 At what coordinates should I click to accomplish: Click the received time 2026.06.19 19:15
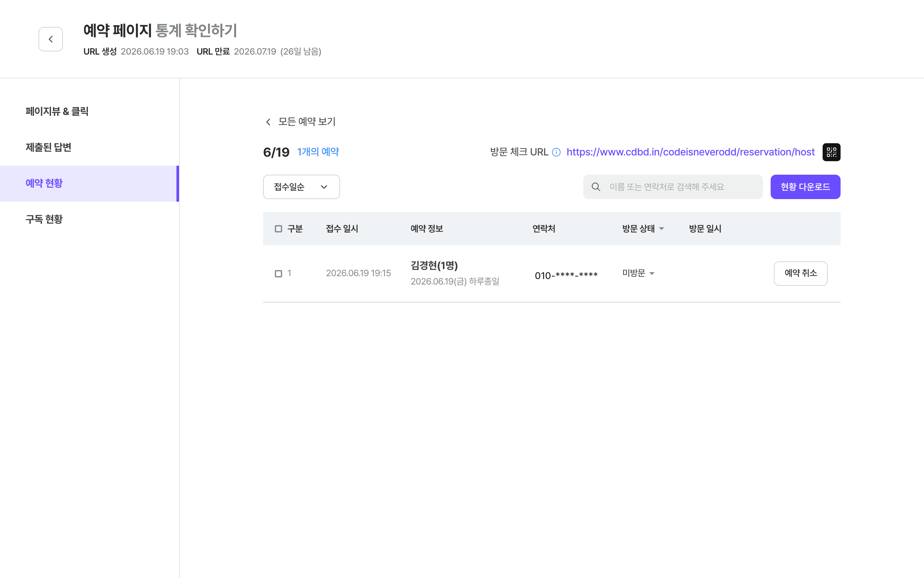(x=358, y=273)
